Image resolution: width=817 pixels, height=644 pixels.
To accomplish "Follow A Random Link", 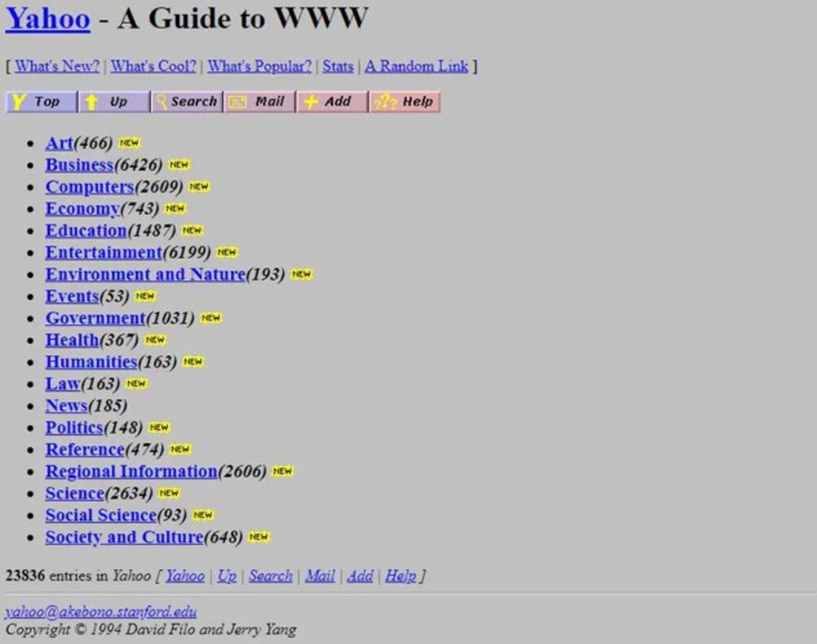I will tap(416, 65).
